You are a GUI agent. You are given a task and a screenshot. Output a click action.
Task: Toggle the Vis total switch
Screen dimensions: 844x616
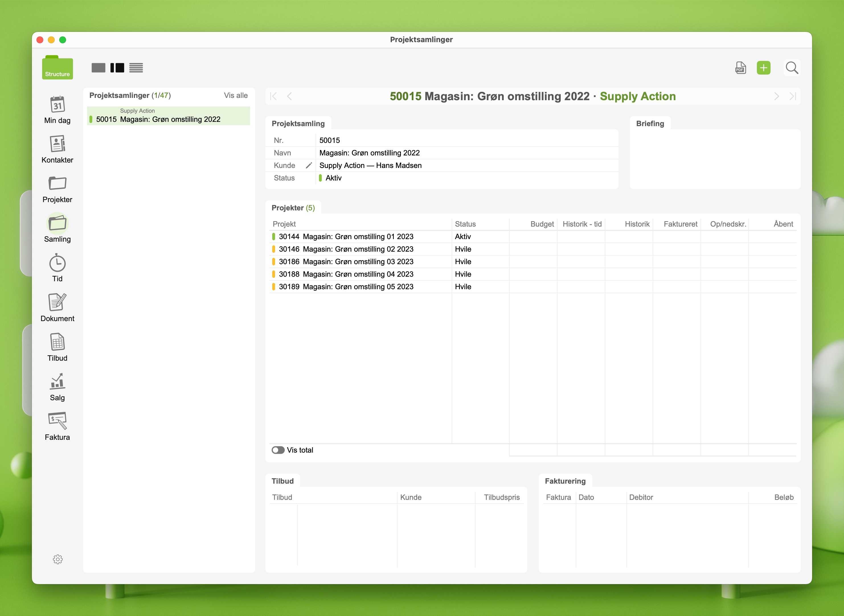pos(278,450)
